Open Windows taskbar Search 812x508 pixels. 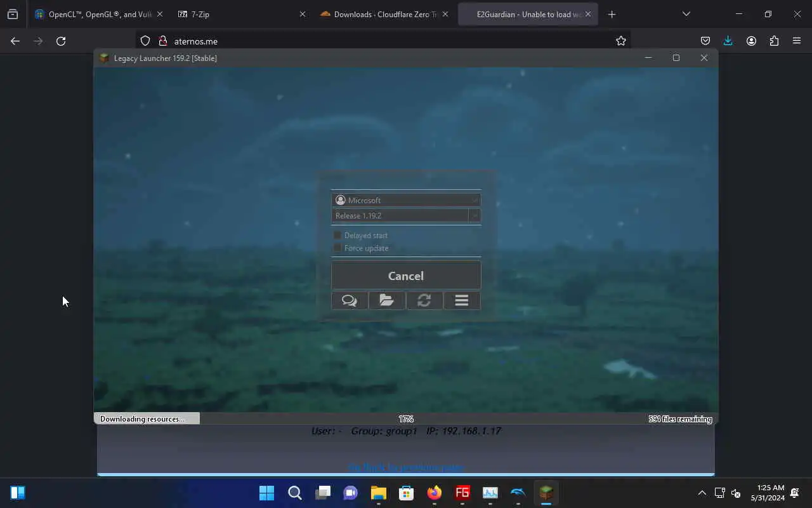(295, 493)
